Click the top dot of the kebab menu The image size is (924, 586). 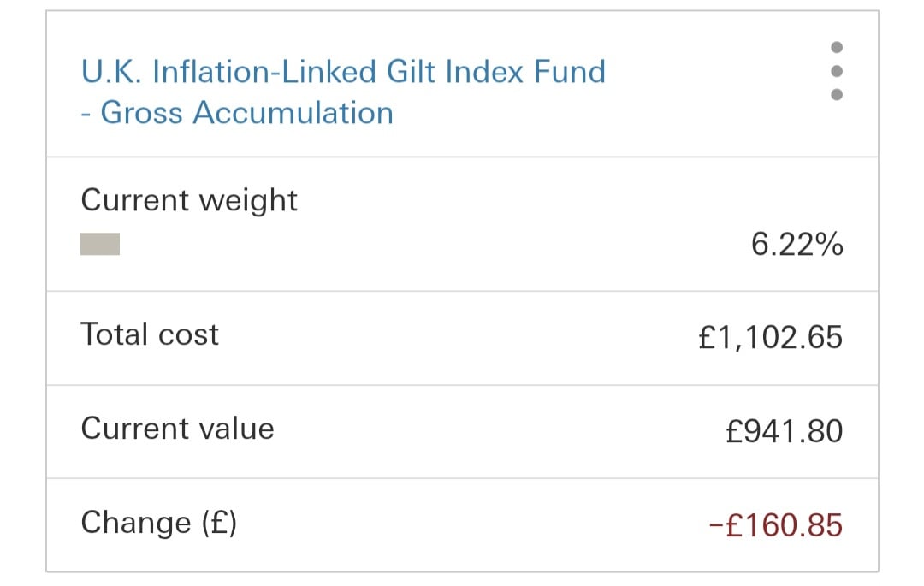[837, 47]
